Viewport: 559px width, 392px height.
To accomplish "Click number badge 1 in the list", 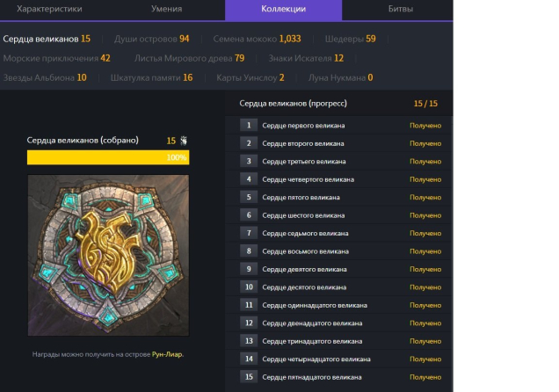I will 249,125.
